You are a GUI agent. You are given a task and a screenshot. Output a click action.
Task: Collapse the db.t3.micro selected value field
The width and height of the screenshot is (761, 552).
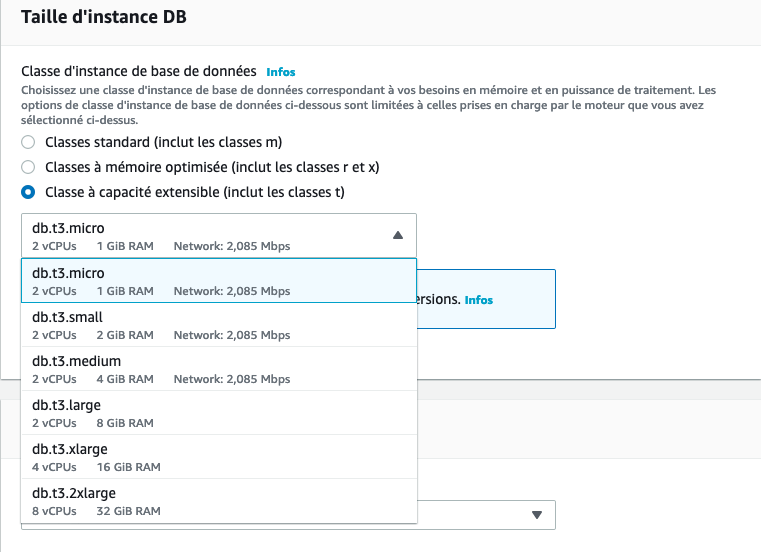tap(218, 236)
